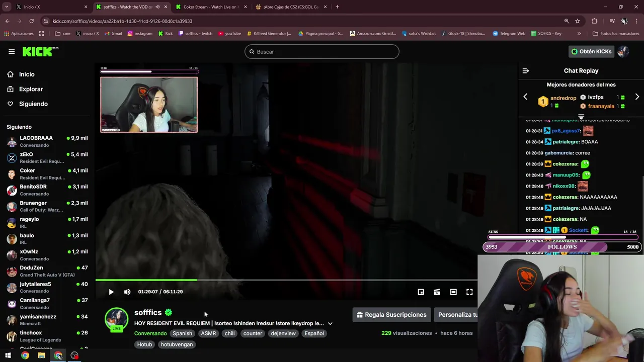Expand the stream title description
This screenshot has width=644, height=362.
point(330,323)
